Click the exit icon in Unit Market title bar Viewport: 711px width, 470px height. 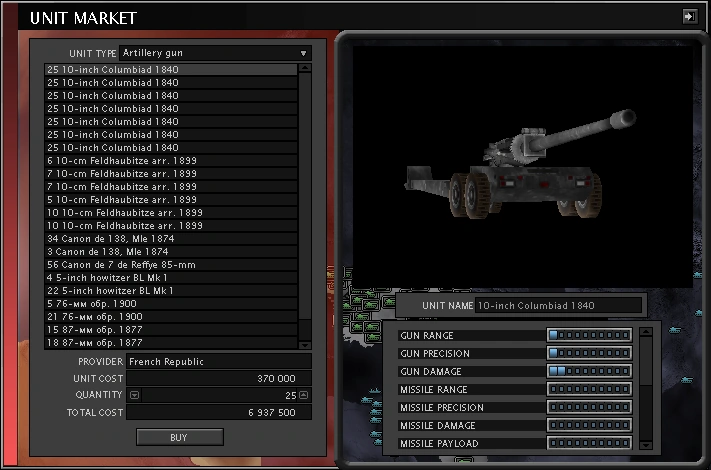[689, 16]
